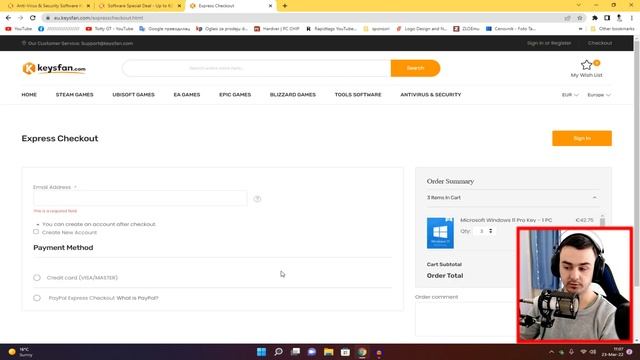
Task: Tick the Create New Account checkbox
Action: coord(36,232)
